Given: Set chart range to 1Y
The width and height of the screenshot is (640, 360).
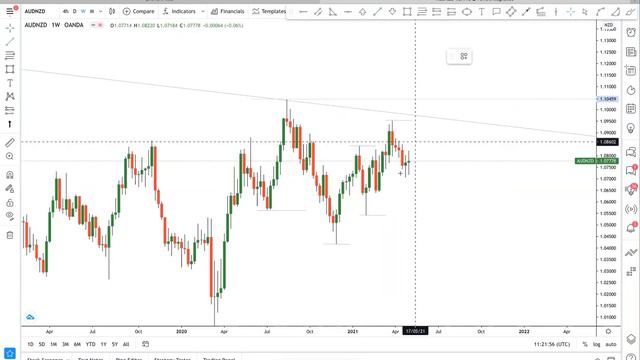Looking at the screenshot, I should [104, 344].
